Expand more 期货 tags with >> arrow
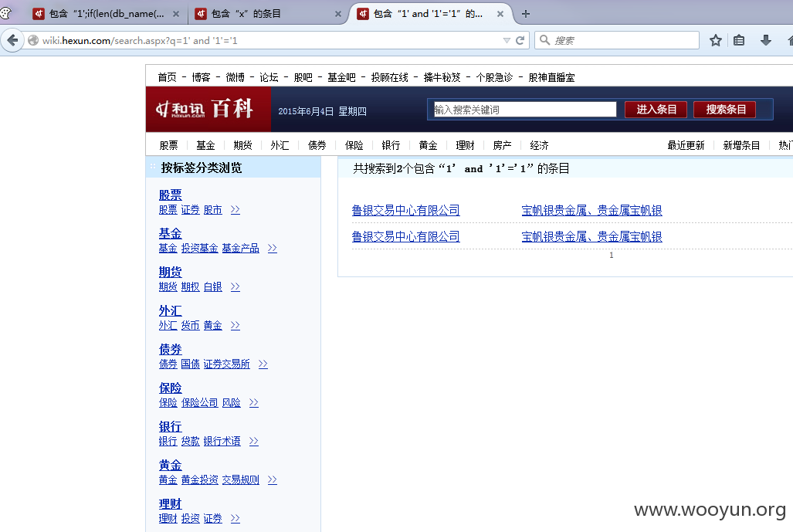793x532 pixels. tap(236, 286)
